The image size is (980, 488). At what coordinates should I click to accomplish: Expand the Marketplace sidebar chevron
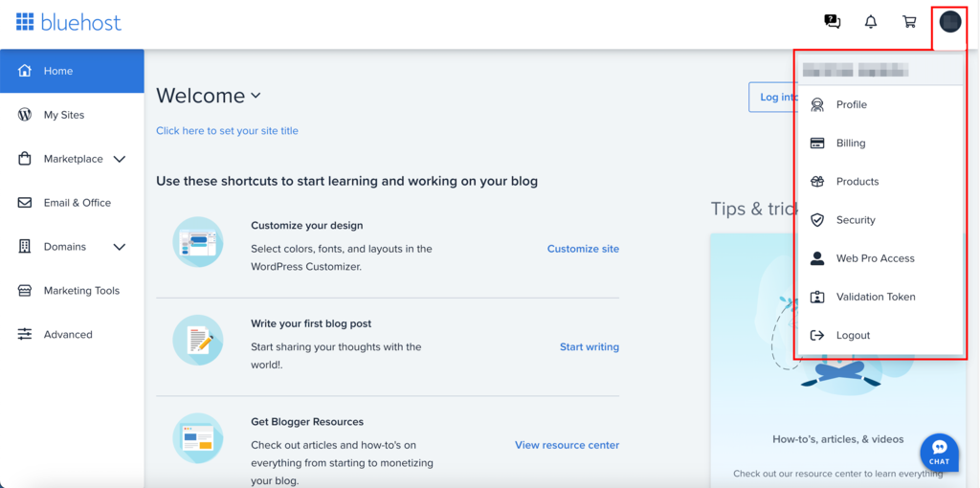click(x=120, y=159)
